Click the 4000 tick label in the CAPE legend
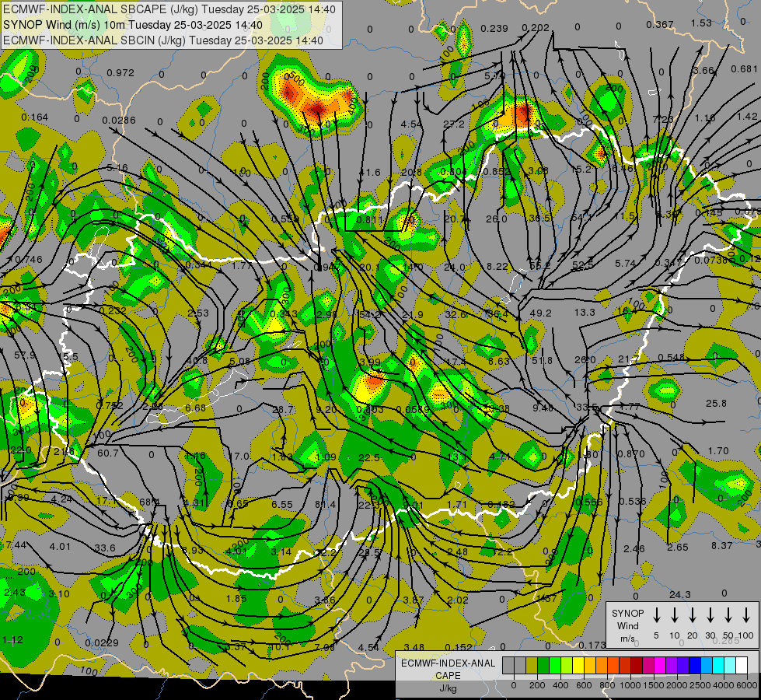The image size is (761, 700). [724, 685]
